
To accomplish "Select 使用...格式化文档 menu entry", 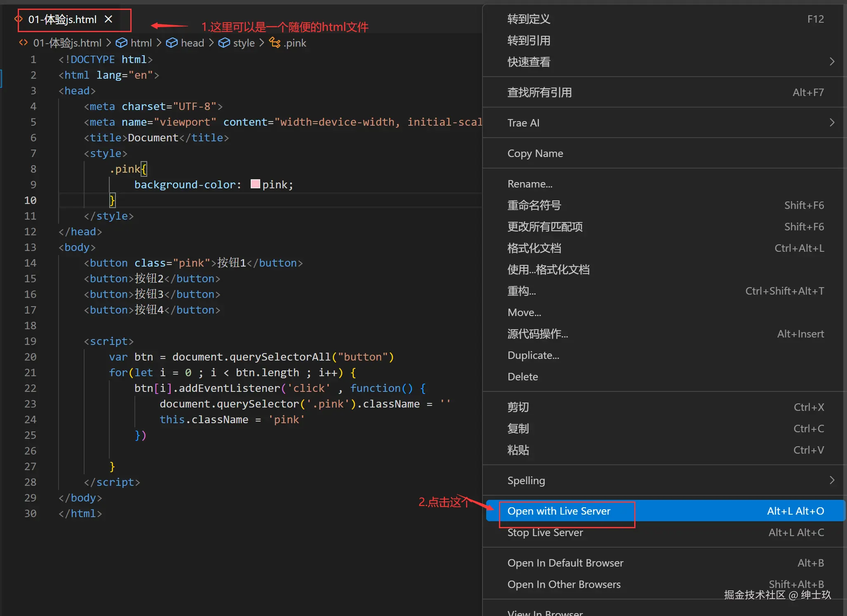I will coord(664,269).
